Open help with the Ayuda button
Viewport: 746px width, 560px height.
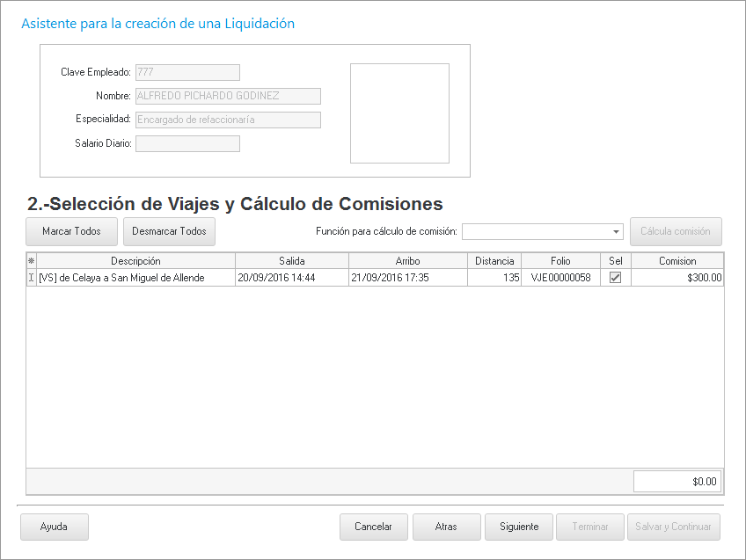54,527
